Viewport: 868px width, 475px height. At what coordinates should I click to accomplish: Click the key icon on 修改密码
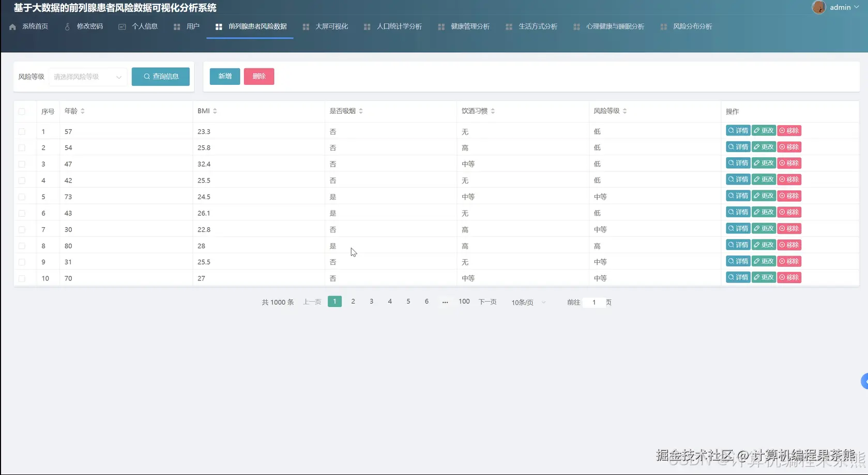pos(66,26)
